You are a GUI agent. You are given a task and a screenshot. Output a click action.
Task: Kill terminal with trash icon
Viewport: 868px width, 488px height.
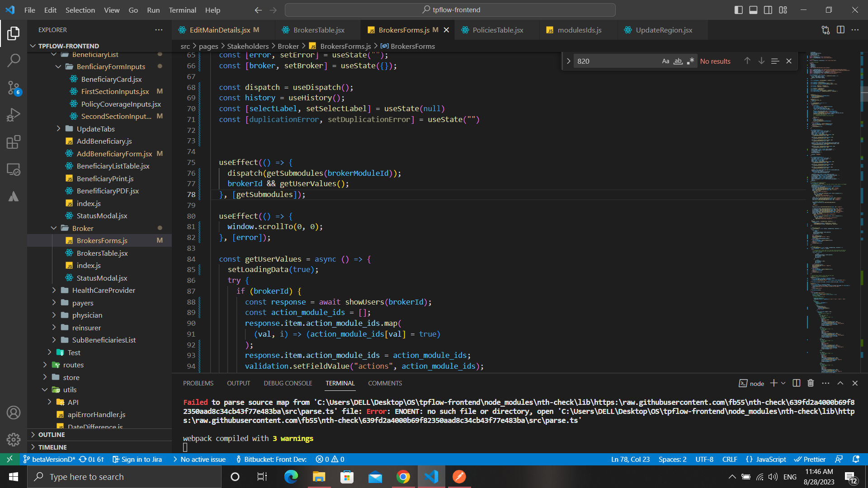811,383
